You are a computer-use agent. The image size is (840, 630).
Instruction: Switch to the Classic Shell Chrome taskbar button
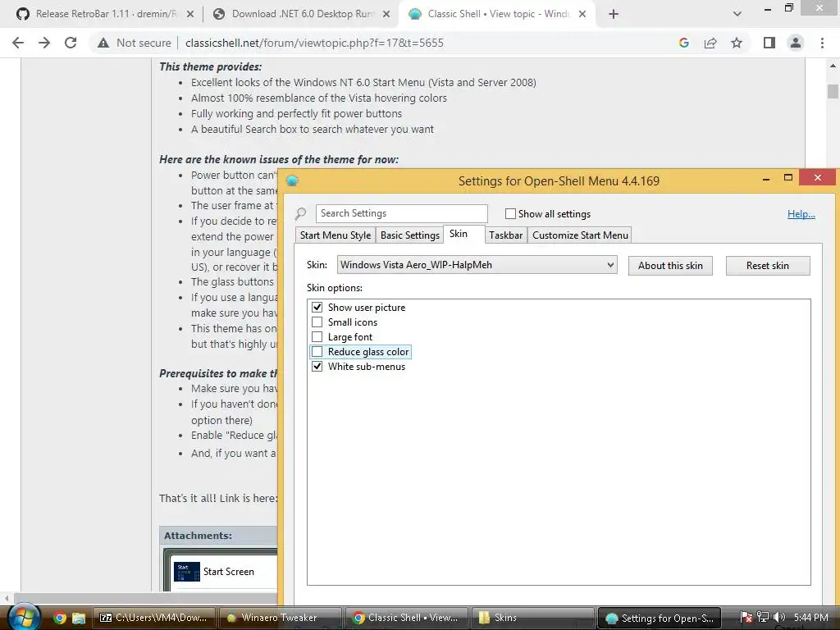click(x=406, y=618)
